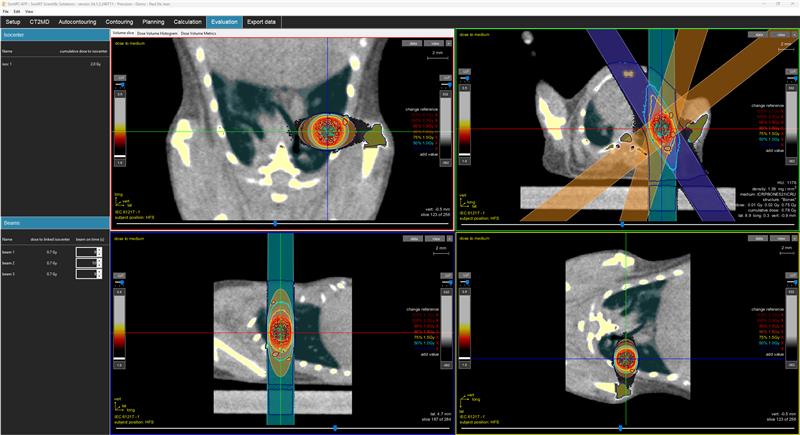Click the view button in top-right view
The height and width of the screenshot is (435, 800).
pyautogui.click(x=780, y=35)
